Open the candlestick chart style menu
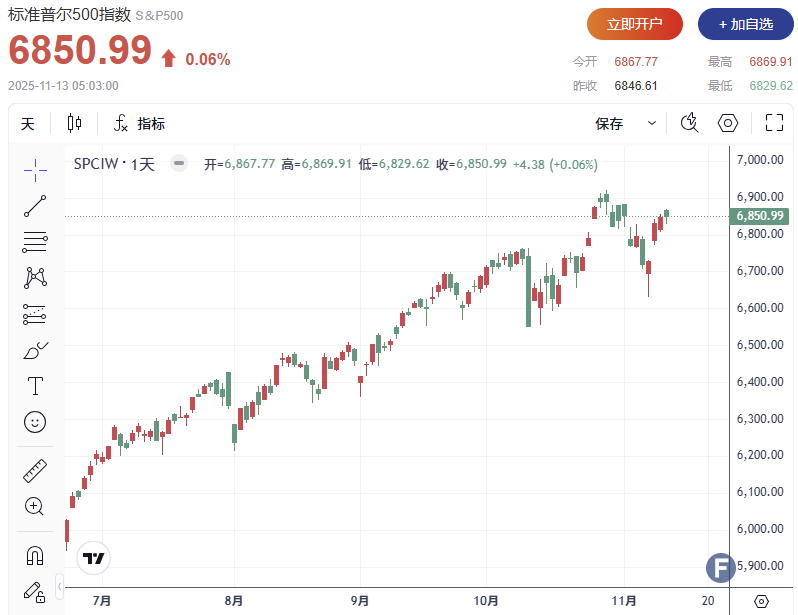This screenshot has height=615, width=798. click(74, 124)
